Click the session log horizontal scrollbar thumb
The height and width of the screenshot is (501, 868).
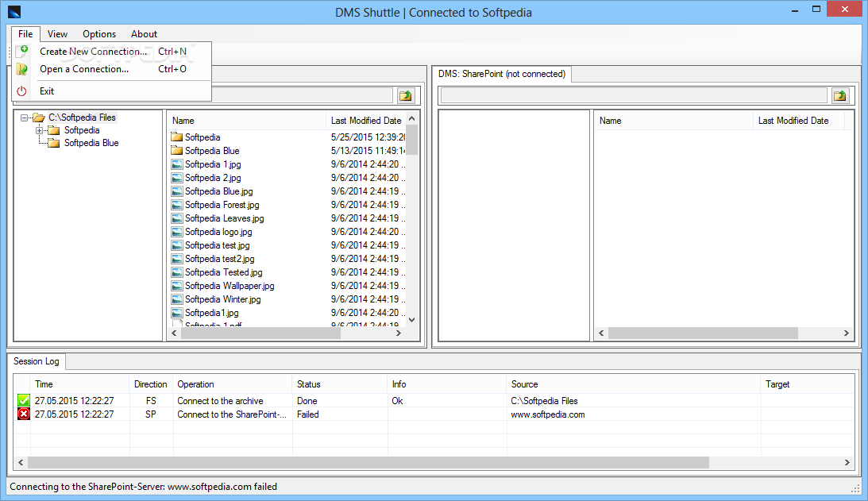coord(368,462)
